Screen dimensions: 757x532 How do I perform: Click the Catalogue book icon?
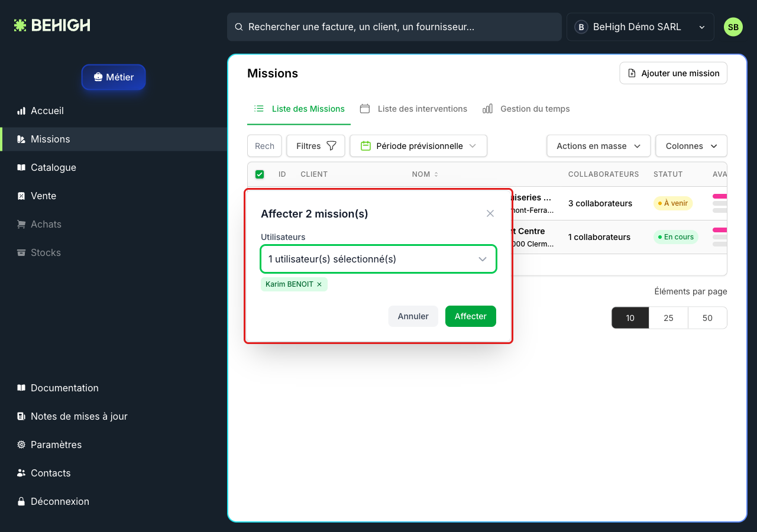coord(21,167)
